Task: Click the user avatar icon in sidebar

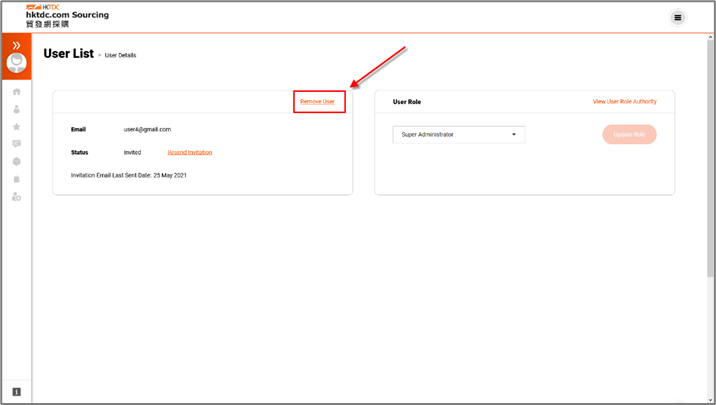Action: coord(16,63)
